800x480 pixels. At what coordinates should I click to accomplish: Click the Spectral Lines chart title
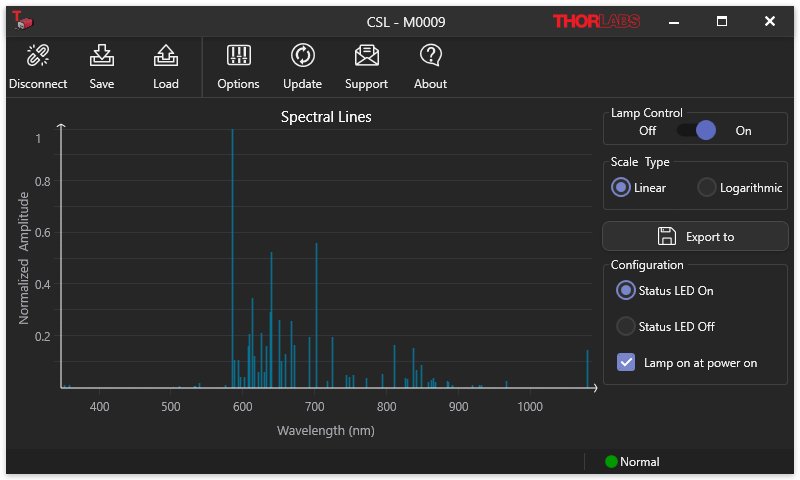326,117
